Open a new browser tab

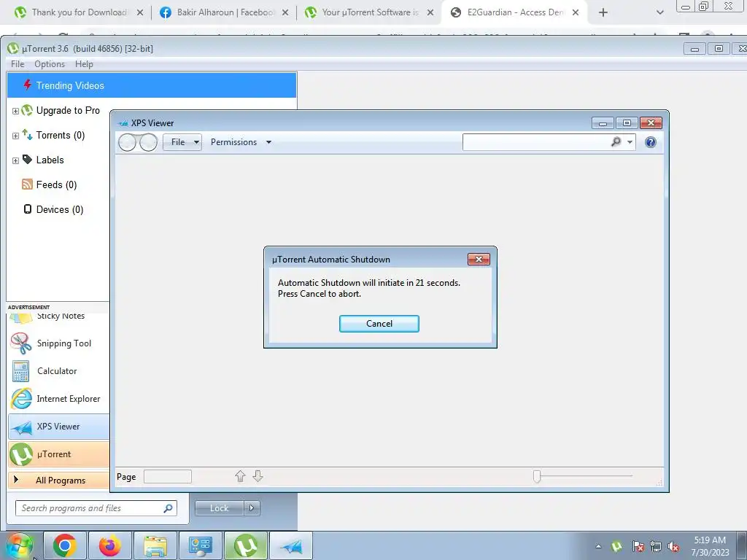point(603,12)
